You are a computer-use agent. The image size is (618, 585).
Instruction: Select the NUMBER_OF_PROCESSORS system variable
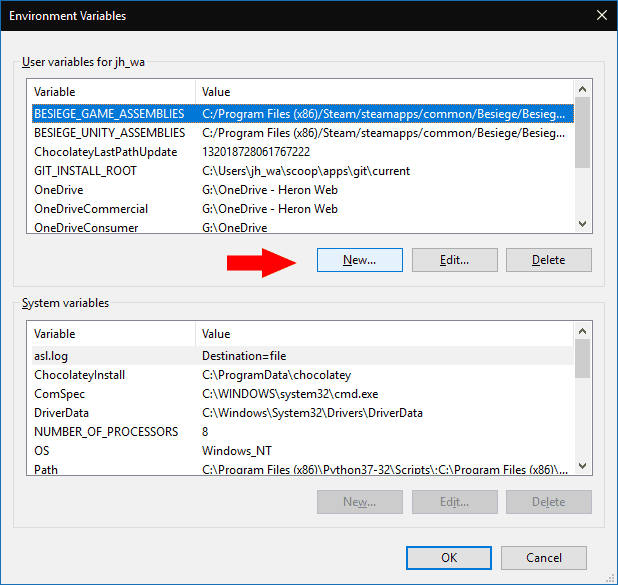click(303, 432)
